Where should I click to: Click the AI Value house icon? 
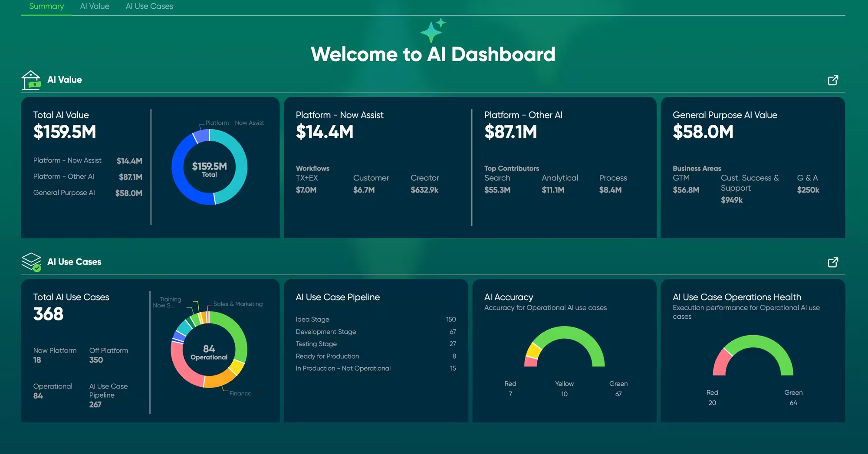pos(31,80)
